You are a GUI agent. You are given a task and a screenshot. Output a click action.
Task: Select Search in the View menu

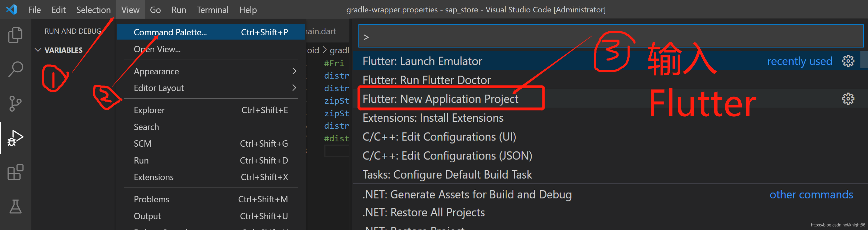(211, 127)
